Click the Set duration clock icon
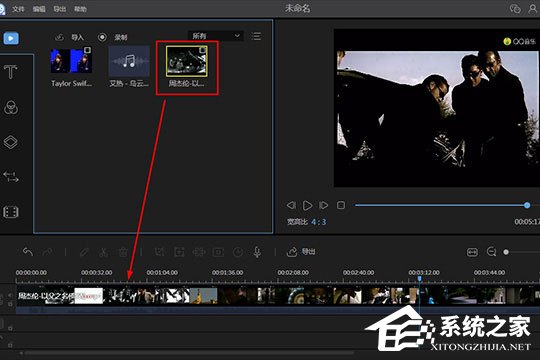Viewport: 540px width, 360px height. pos(238,252)
